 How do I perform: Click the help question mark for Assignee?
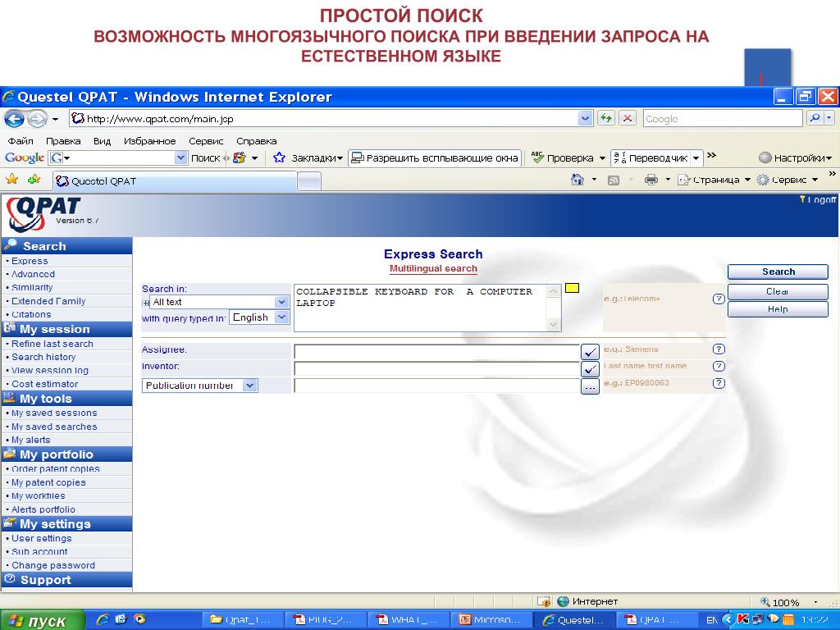719,349
